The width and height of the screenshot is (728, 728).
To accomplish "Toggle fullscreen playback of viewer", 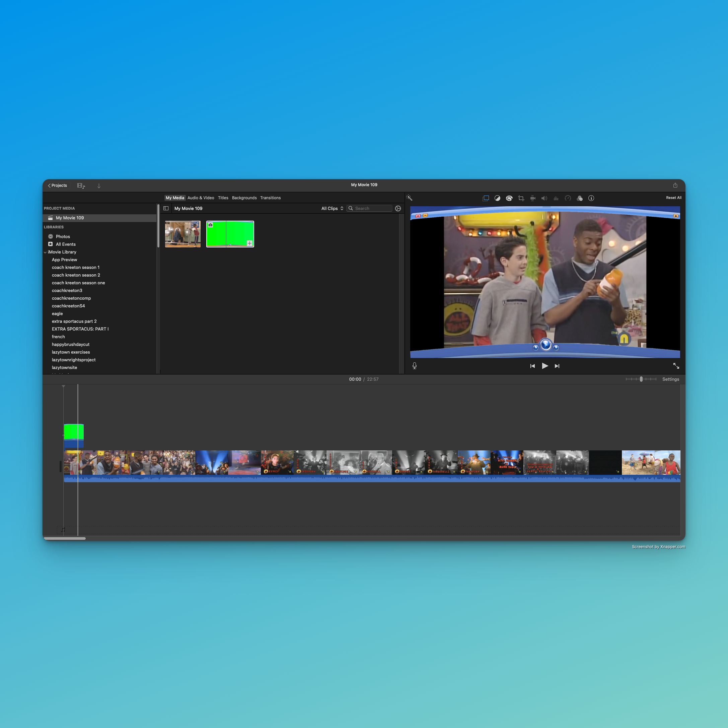I will (x=676, y=366).
